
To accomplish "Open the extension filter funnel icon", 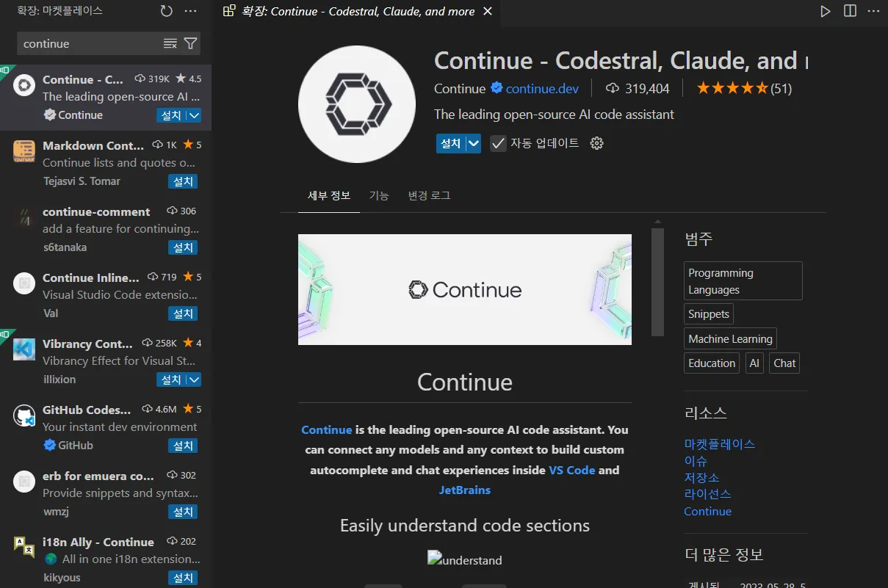I will [190, 43].
